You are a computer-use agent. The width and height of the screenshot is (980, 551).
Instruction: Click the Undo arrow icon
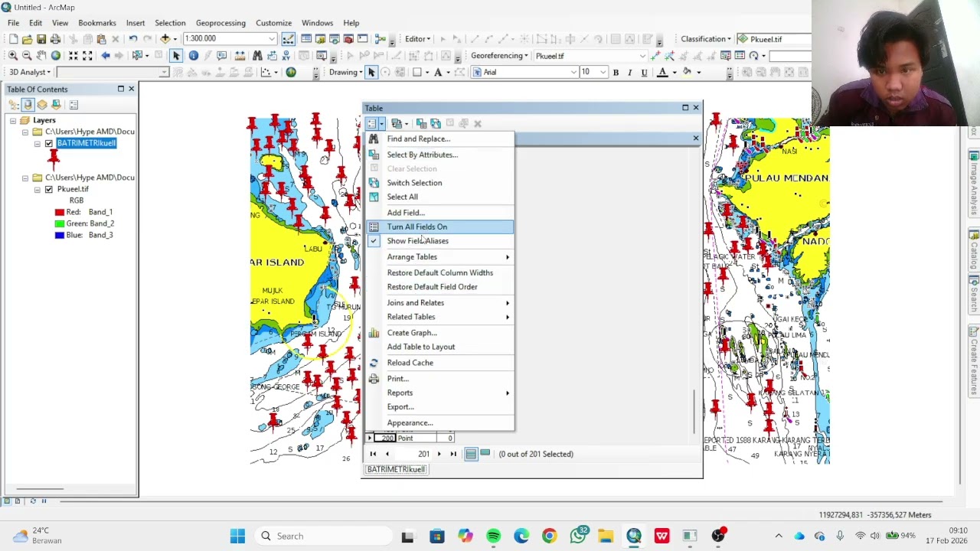[133, 39]
